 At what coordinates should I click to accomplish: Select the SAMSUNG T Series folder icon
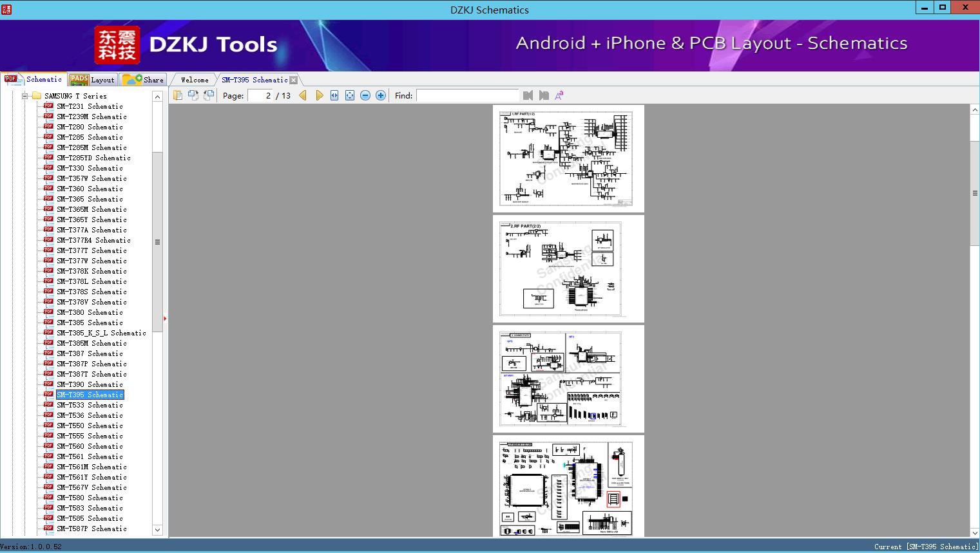37,96
